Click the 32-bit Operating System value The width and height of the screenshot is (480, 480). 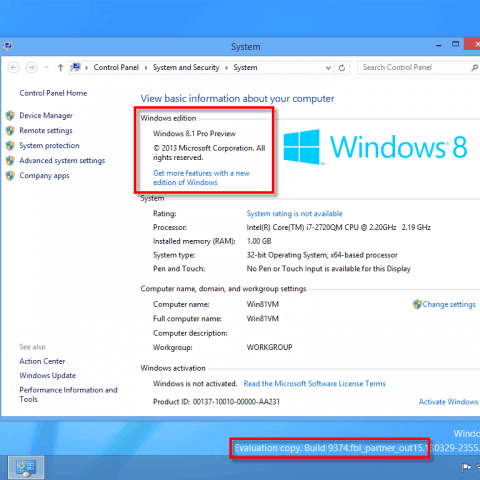point(322,255)
